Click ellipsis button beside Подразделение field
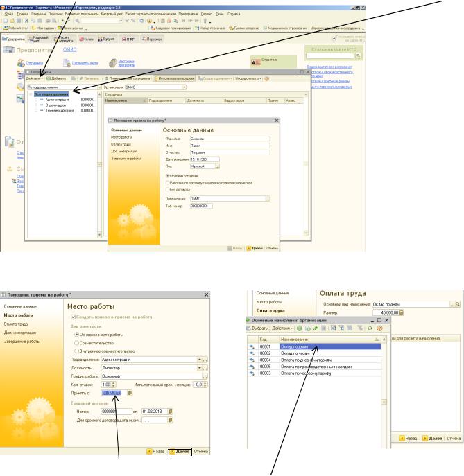 pos(205,360)
